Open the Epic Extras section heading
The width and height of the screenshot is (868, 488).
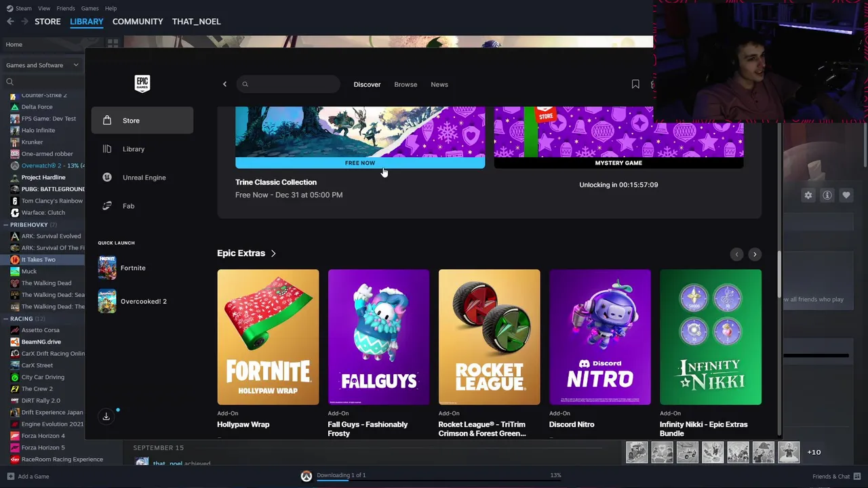(247, 253)
